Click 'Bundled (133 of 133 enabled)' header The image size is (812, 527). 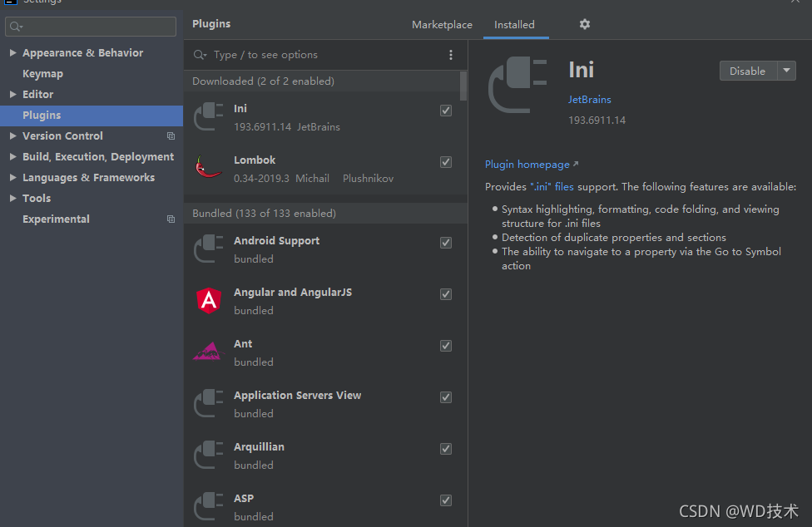coord(264,213)
